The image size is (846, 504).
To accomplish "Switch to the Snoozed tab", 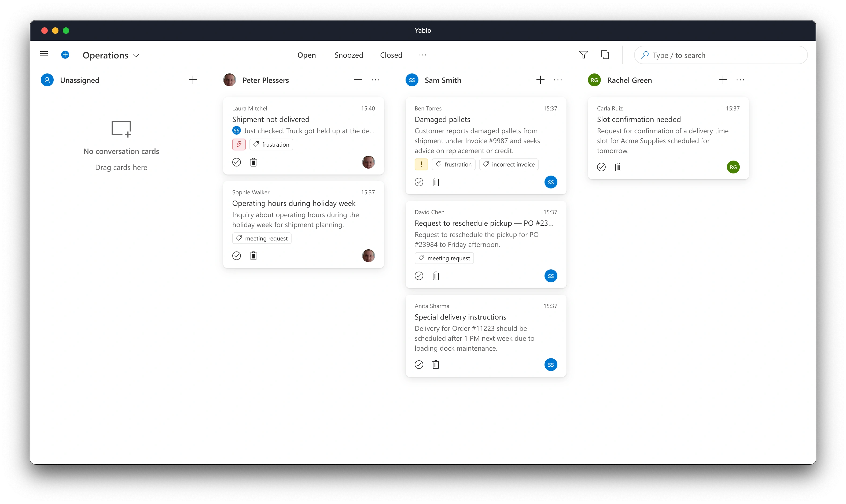I will (349, 55).
